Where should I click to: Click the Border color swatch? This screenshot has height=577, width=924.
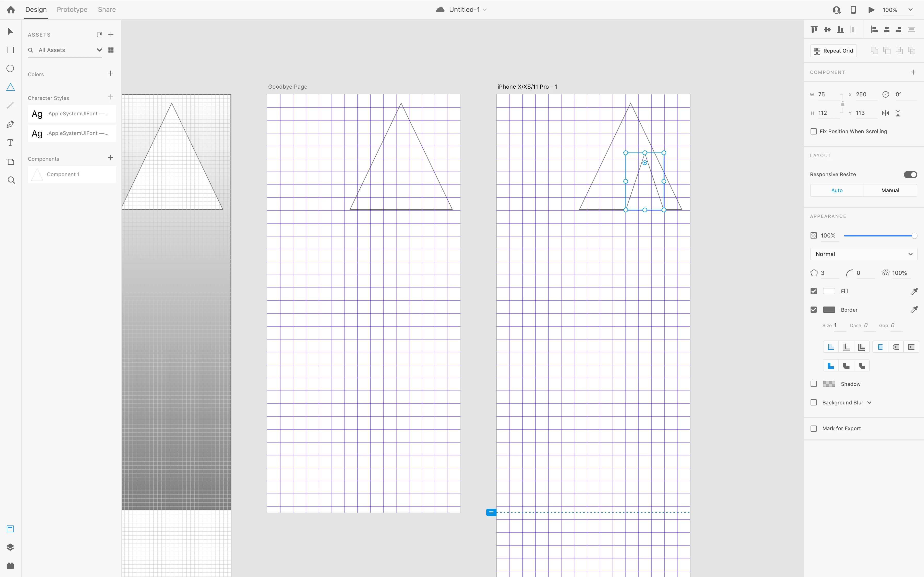[829, 310]
